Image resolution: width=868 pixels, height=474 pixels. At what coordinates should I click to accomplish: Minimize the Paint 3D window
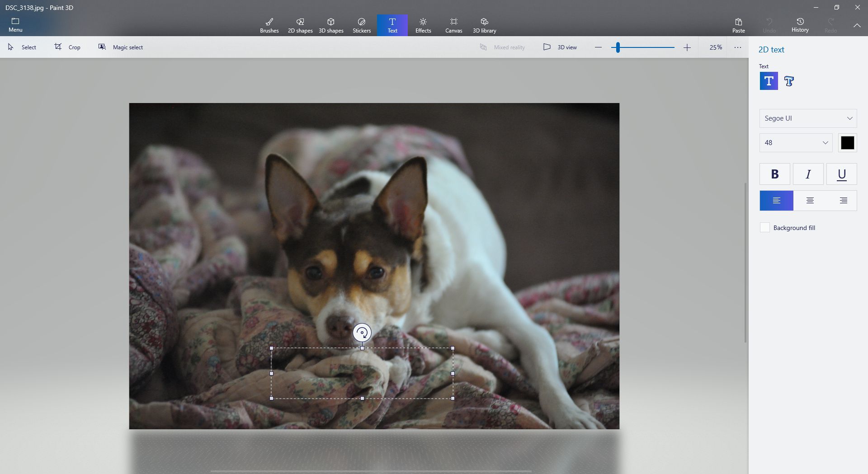816,7
